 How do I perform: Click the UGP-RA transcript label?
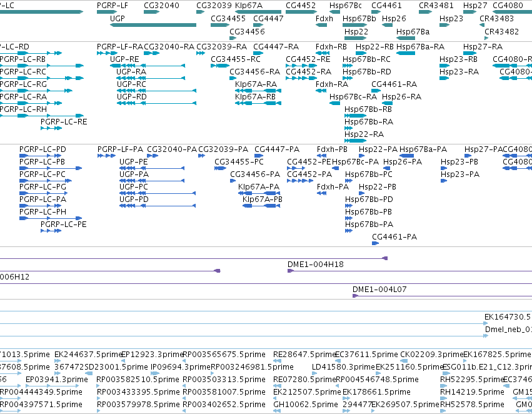click(x=131, y=71)
